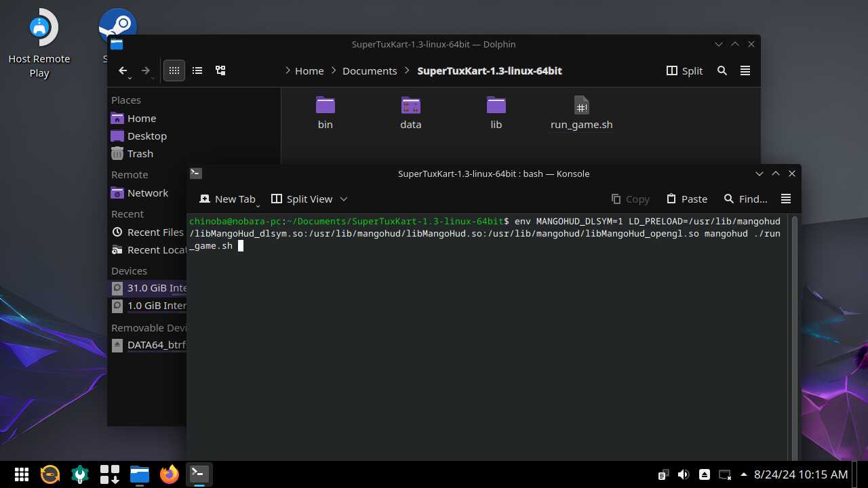Switch to Konsole in taskbar
The width and height of the screenshot is (868, 488).
(x=199, y=474)
